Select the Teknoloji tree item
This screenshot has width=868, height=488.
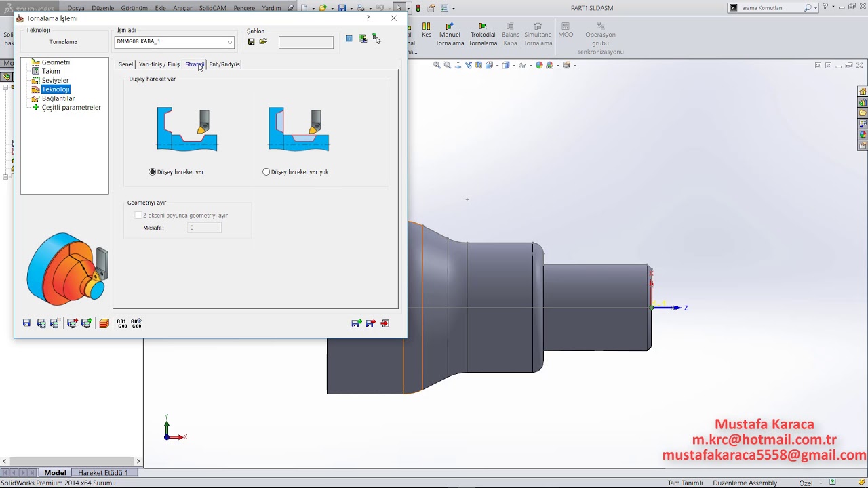56,89
